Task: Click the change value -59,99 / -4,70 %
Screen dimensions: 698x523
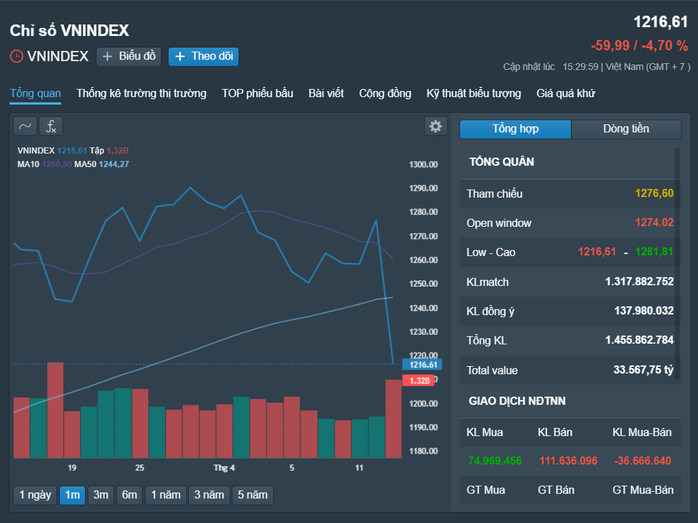Action: tap(639, 45)
